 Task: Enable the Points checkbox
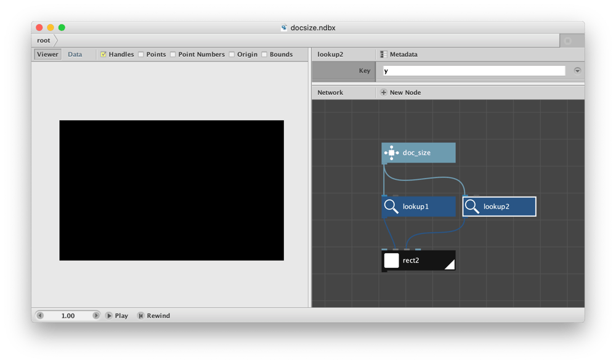[140, 54]
